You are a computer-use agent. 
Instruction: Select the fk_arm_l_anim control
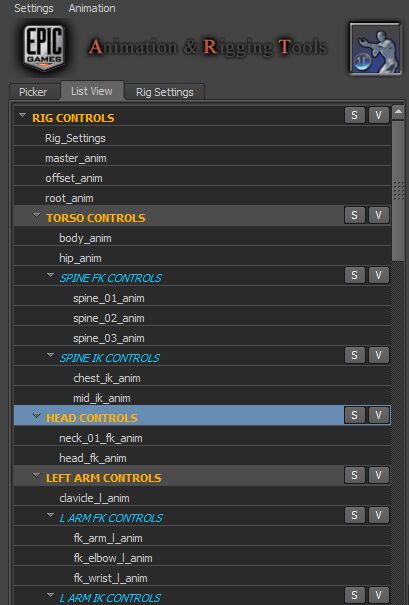click(x=202, y=538)
